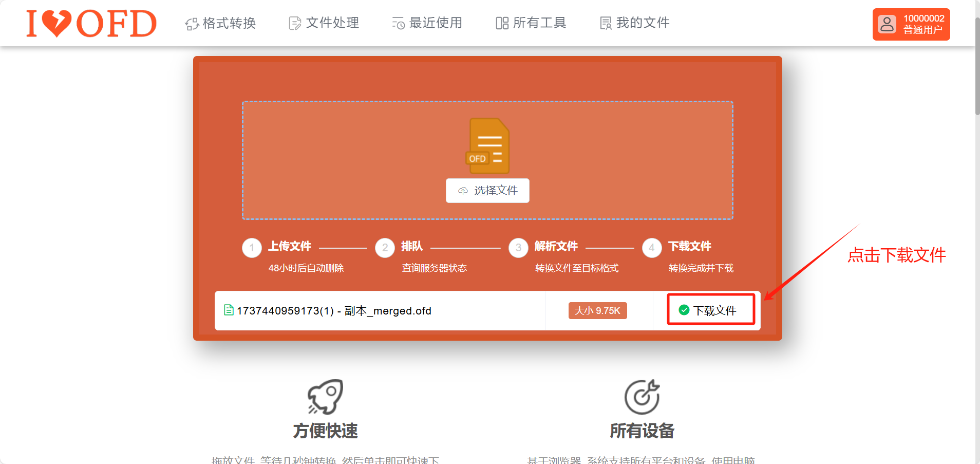Open 最近使用 via its clock icon

398,23
